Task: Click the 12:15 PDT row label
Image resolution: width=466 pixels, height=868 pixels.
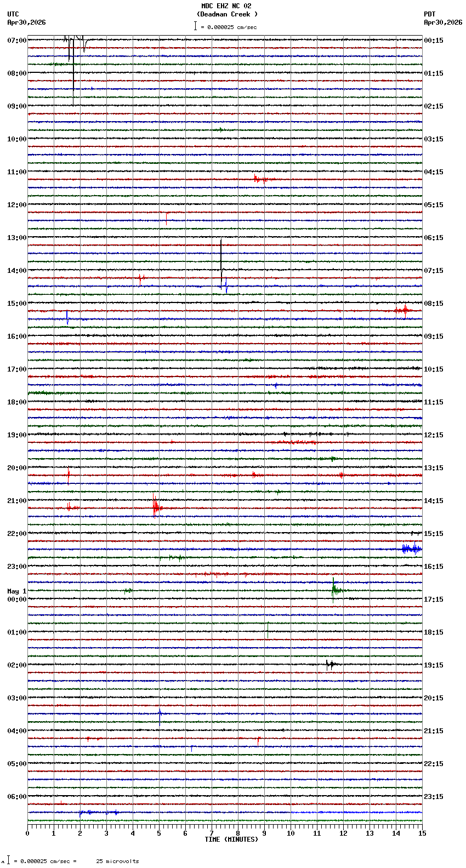Action: [434, 435]
